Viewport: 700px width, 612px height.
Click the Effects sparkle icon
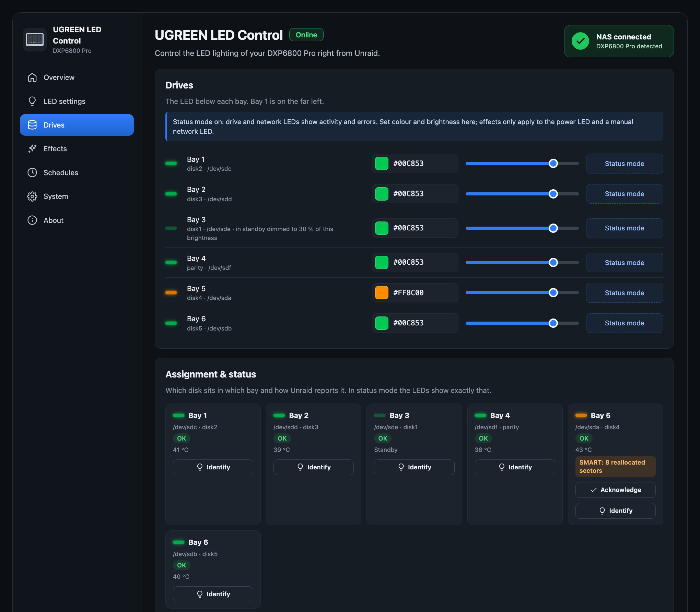[32, 149]
